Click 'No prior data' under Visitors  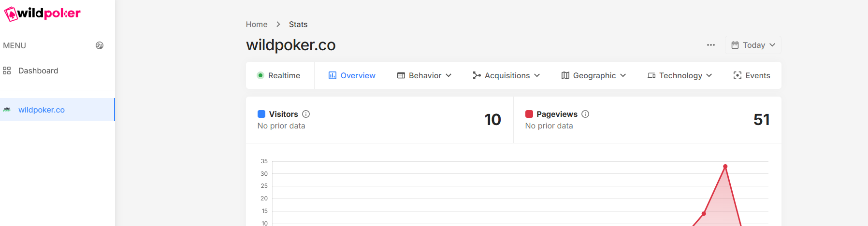[x=281, y=126]
